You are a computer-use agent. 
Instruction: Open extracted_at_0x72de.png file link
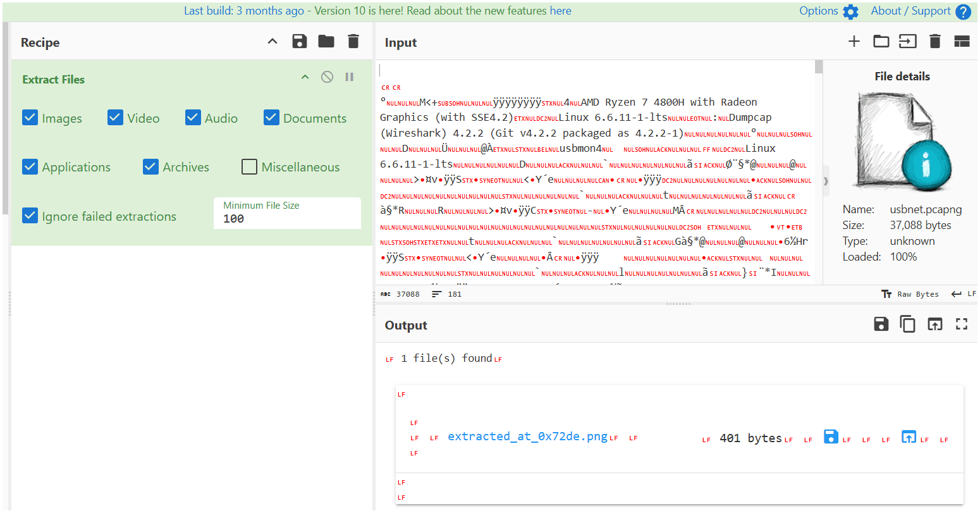527,436
